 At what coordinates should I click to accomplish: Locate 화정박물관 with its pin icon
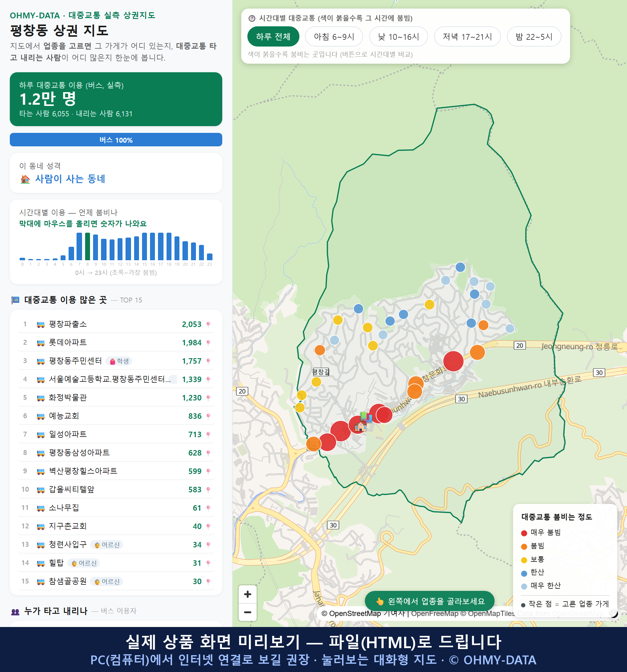tap(208, 397)
